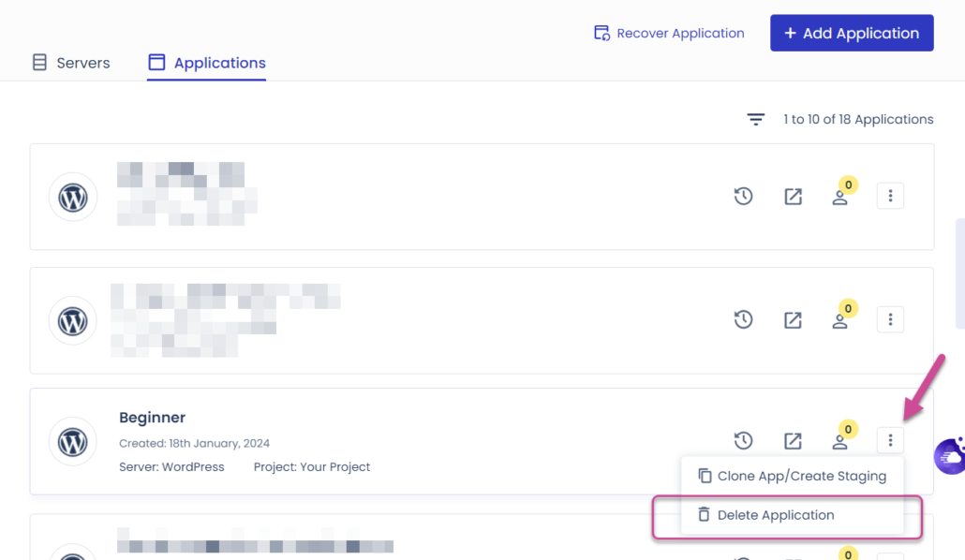The width and height of the screenshot is (965, 560).
Task: Open second application via external link icon
Action: (x=794, y=320)
